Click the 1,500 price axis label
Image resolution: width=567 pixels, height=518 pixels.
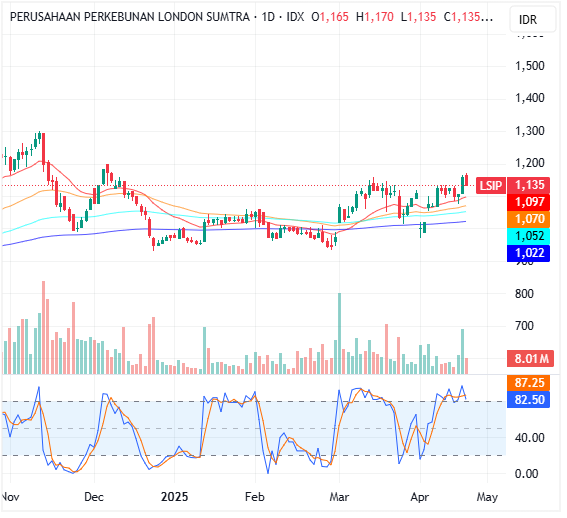[529, 66]
